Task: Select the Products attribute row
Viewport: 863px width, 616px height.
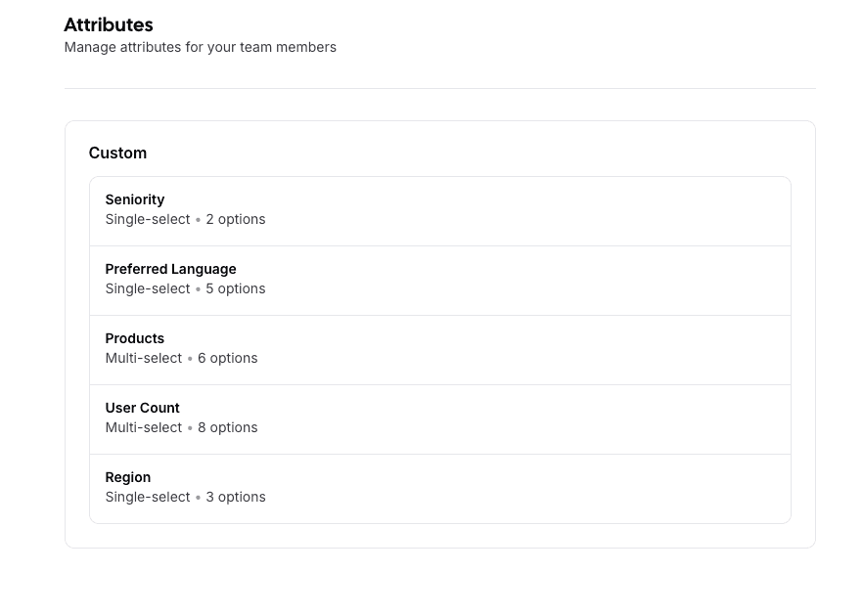Action: 439,350
